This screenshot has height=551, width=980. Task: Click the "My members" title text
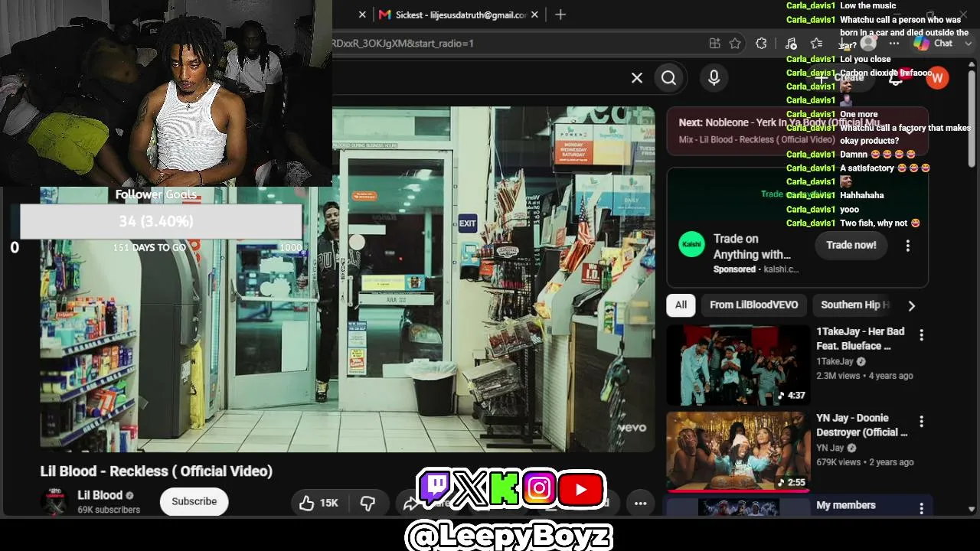point(846,505)
